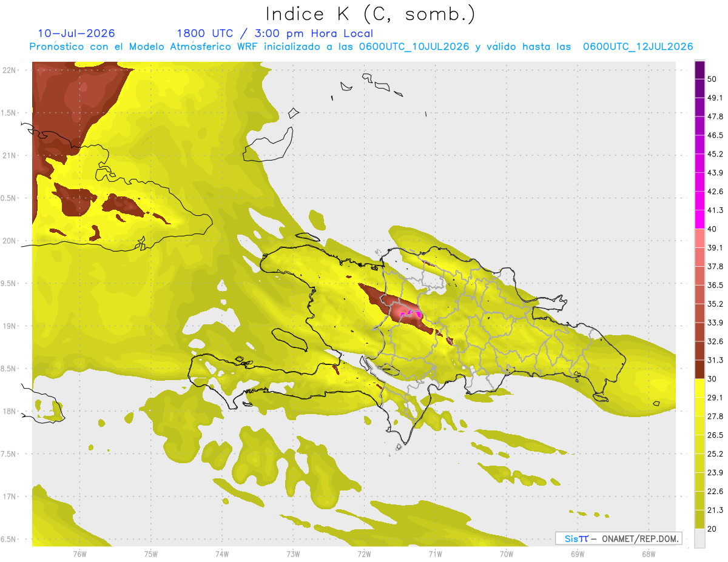Select the bright yellow swatch between 29.1 and 30
This screenshot has width=728, height=562.
coord(699,388)
